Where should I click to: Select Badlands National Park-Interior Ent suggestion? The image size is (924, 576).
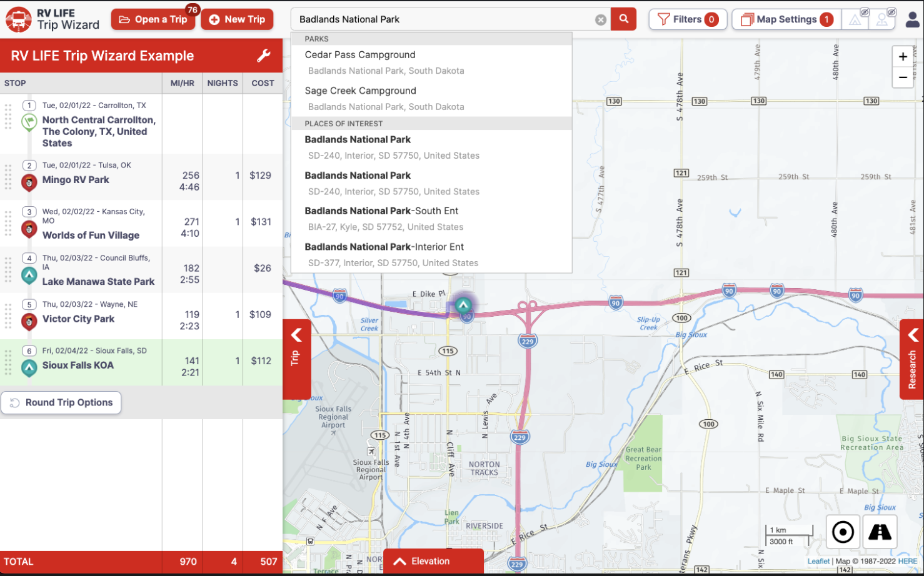click(431, 255)
